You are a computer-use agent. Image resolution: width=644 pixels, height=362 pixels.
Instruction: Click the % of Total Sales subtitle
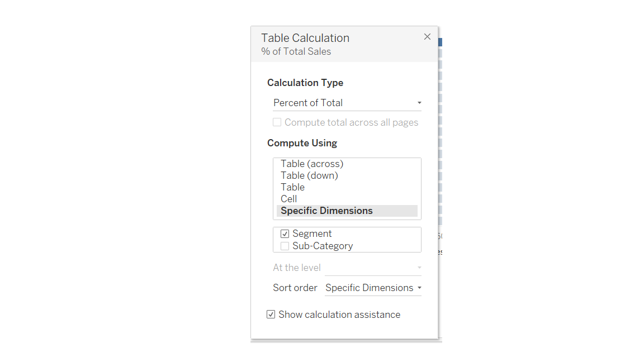point(296,51)
